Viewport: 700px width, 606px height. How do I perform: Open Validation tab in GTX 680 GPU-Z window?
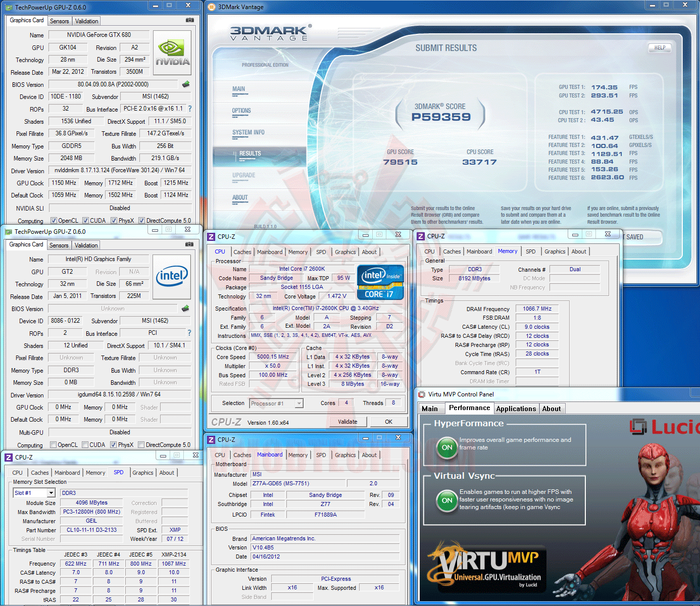click(86, 21)
